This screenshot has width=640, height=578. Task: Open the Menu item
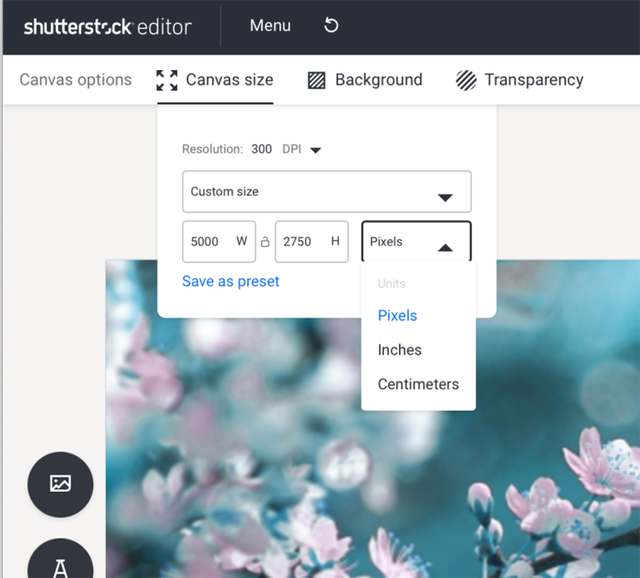[x=270, y=25]
